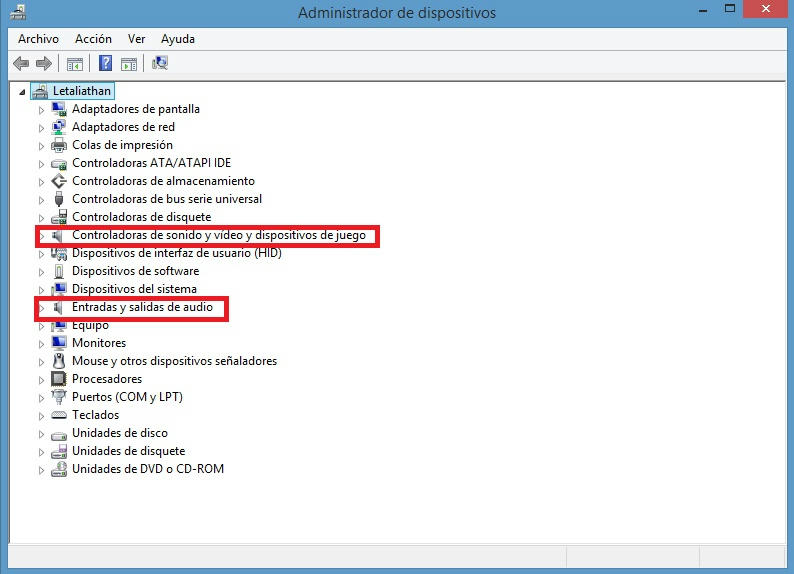
Task: Expand Monitores arrow
Action: (41, 344)
